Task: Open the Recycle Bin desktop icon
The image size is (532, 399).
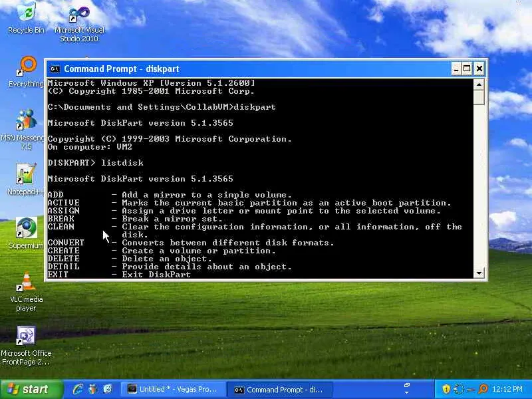Action: click(x=26, y=18)
